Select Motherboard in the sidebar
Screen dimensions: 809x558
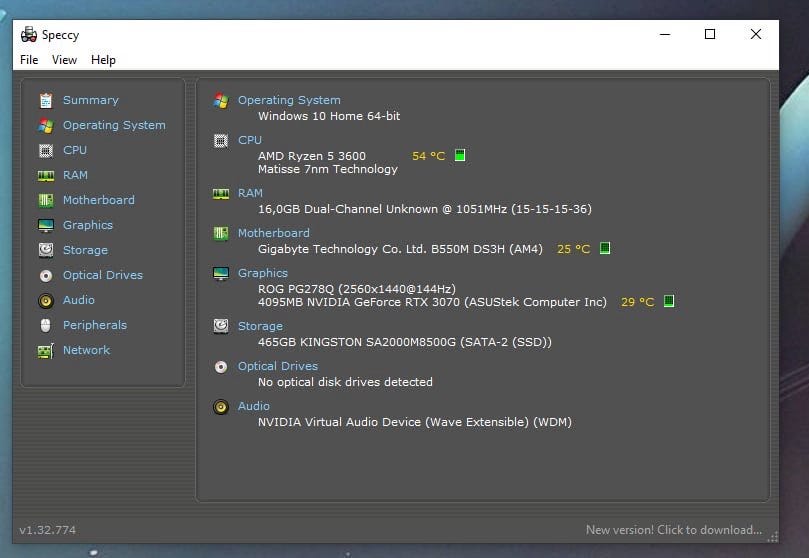(x=99, y=200)
